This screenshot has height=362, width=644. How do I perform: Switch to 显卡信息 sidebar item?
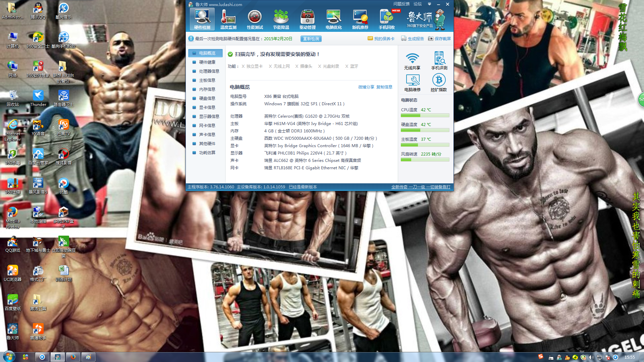207,108
